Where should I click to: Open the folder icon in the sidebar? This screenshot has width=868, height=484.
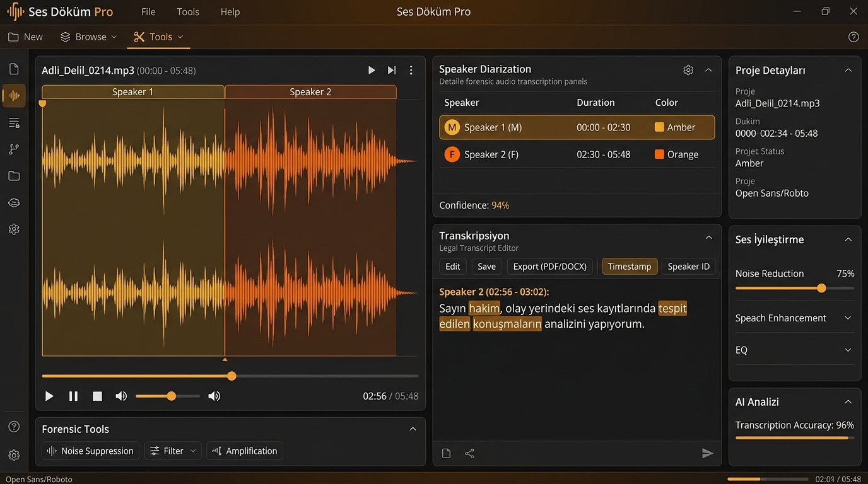(x=14, y=176)
